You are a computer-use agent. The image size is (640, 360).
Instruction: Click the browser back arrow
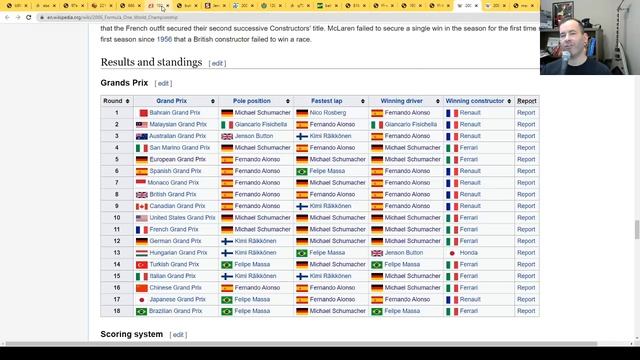[x=7, y=18]
